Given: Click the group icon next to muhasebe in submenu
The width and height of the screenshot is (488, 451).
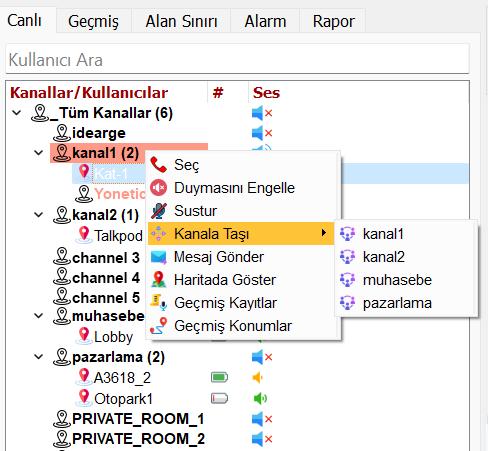Looking at the screenshot, I should (x=347, y=280).
